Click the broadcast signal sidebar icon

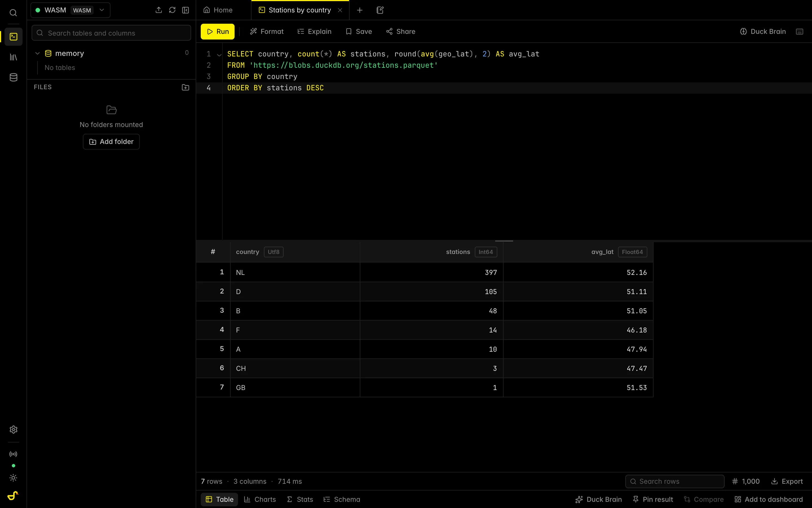[14, 454]
